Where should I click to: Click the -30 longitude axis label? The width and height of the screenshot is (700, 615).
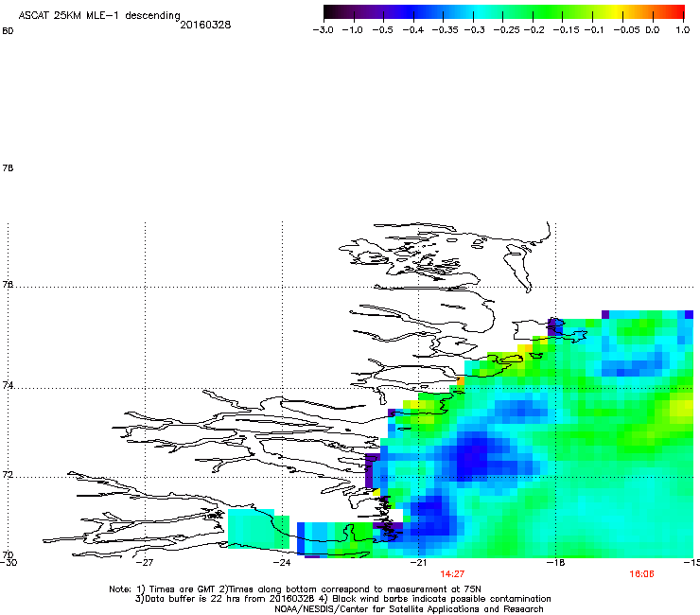[9, 563]
